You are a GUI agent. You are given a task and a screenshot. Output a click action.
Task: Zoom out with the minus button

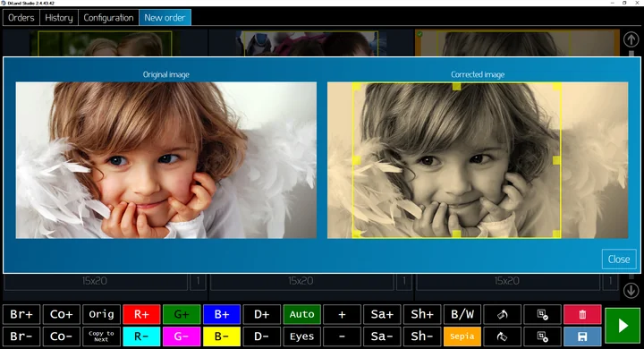pyautogui.click(x=342, y=336)
